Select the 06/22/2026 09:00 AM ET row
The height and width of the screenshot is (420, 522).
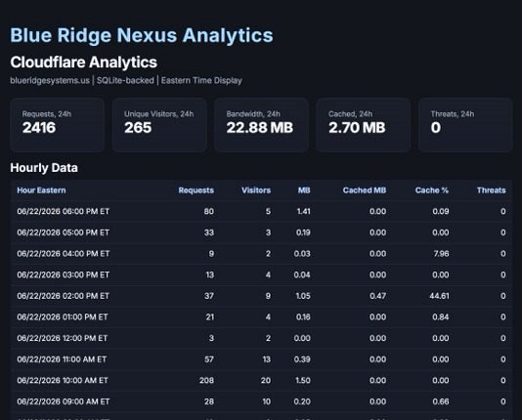(261, 401)
